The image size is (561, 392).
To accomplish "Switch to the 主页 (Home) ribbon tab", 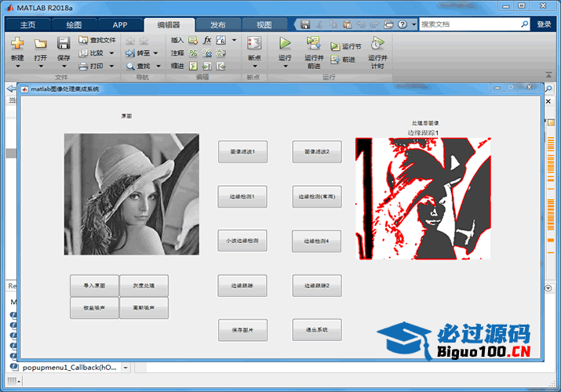I will coord(27,24).
